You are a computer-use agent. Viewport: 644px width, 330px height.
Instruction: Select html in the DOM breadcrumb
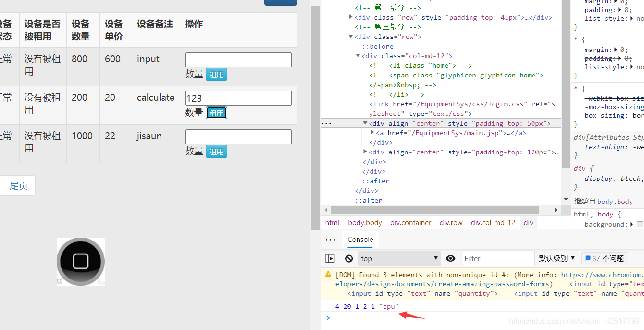(332, 223)
